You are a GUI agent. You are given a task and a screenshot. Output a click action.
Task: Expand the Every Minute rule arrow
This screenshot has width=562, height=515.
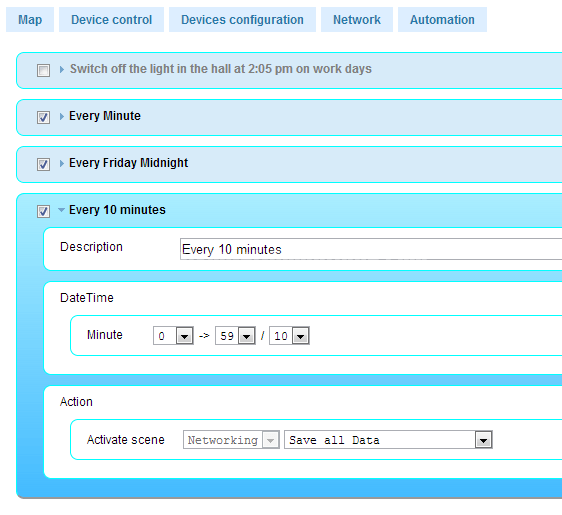(x=62, y=116)
